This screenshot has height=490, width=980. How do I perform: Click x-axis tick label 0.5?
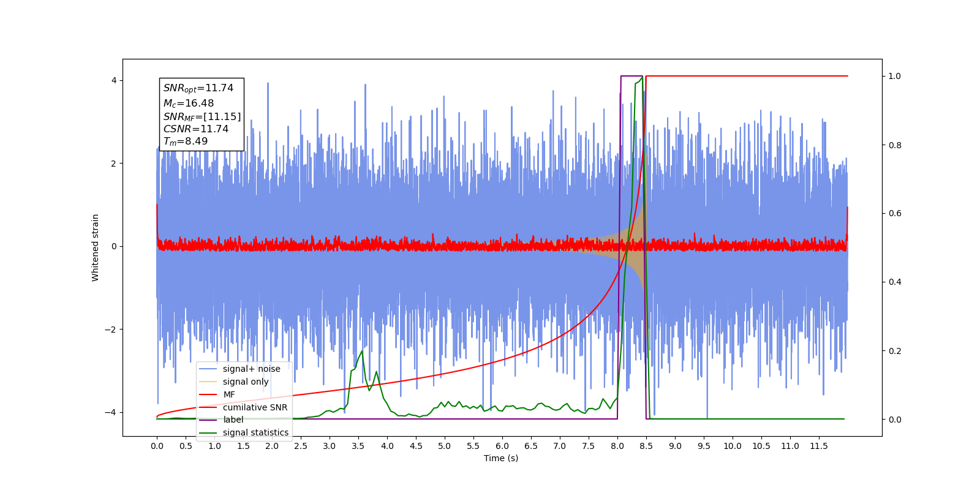click(x=186, y=446)
